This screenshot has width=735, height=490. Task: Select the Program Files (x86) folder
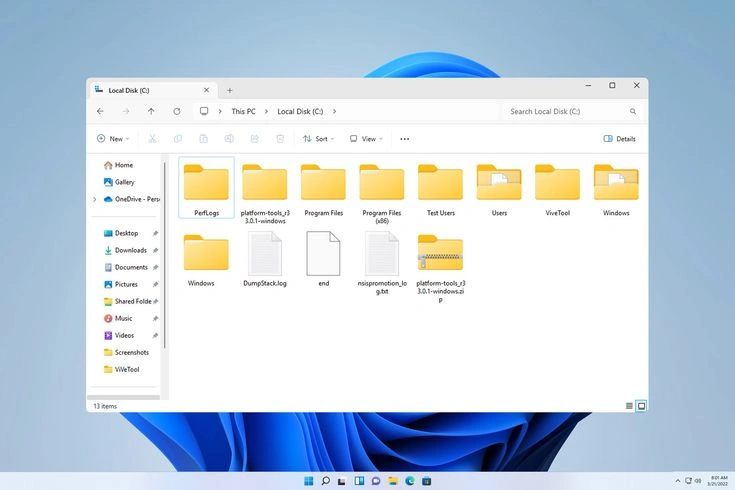(382, 192)
